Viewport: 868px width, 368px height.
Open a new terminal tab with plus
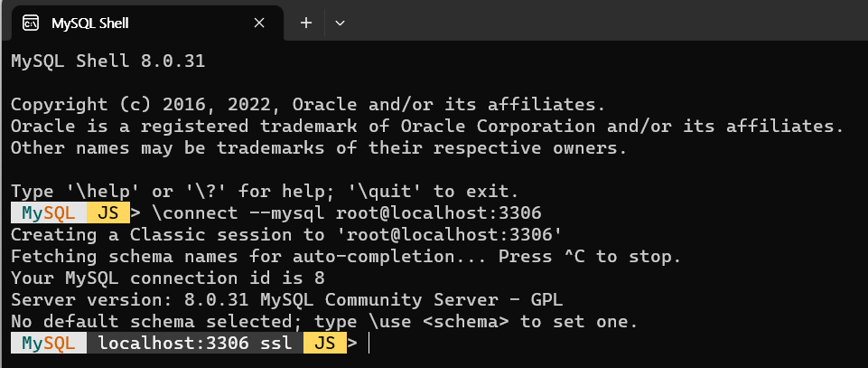(x=305, y=23)
